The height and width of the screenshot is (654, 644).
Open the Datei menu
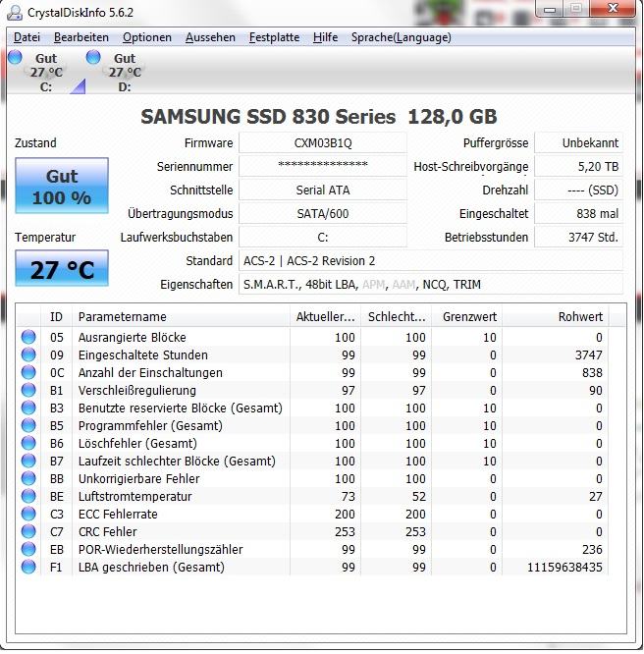pyautogui.click(x=27, y=37)
